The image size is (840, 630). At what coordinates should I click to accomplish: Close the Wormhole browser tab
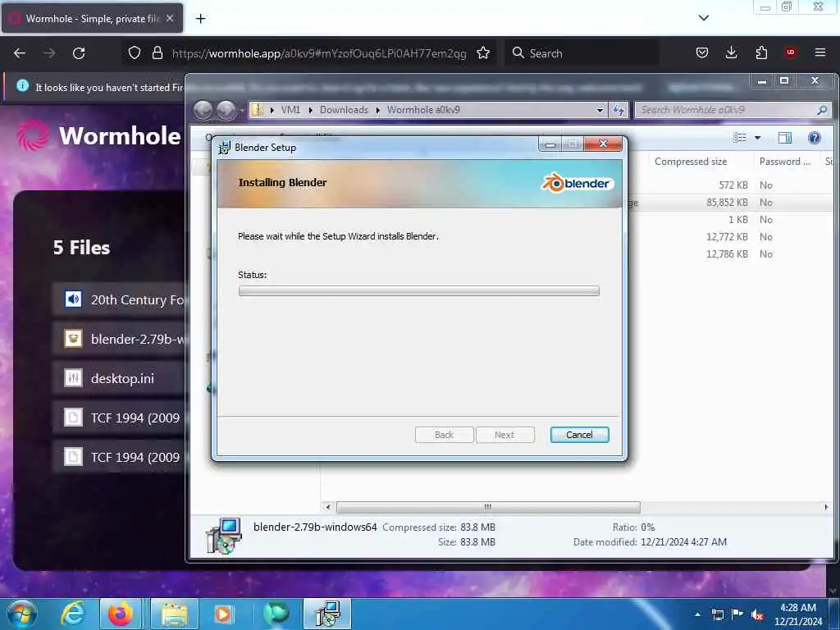170,18
